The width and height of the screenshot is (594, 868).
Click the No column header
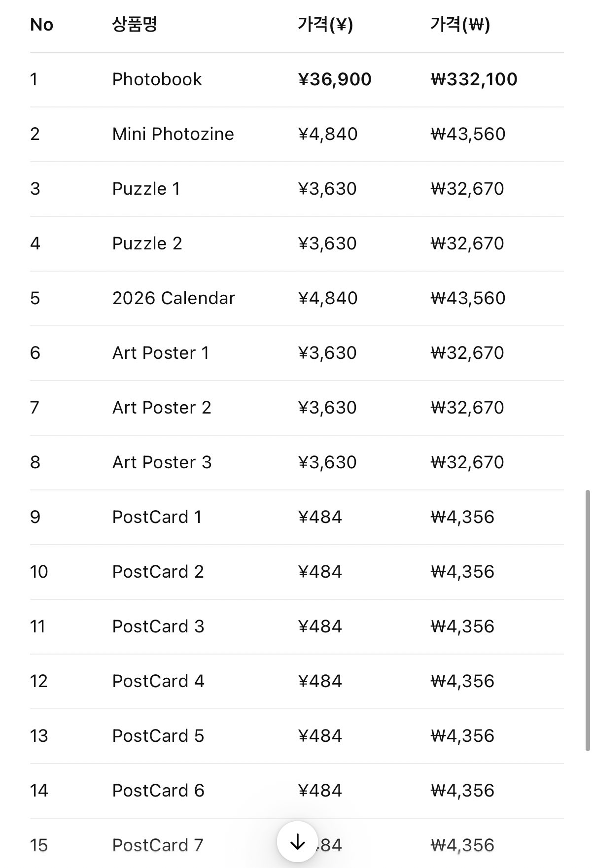coord(41,24)
